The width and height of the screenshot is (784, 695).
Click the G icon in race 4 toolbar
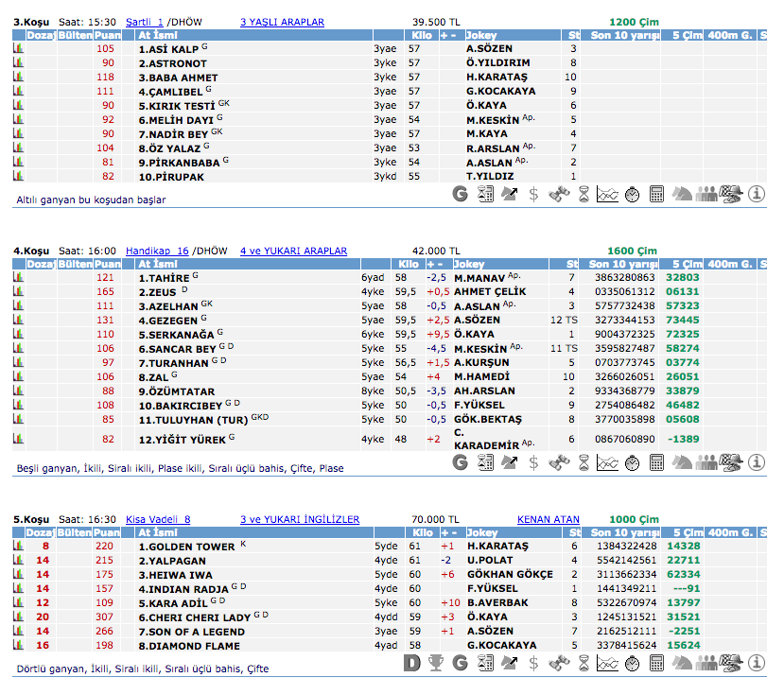tap(461, 462)
